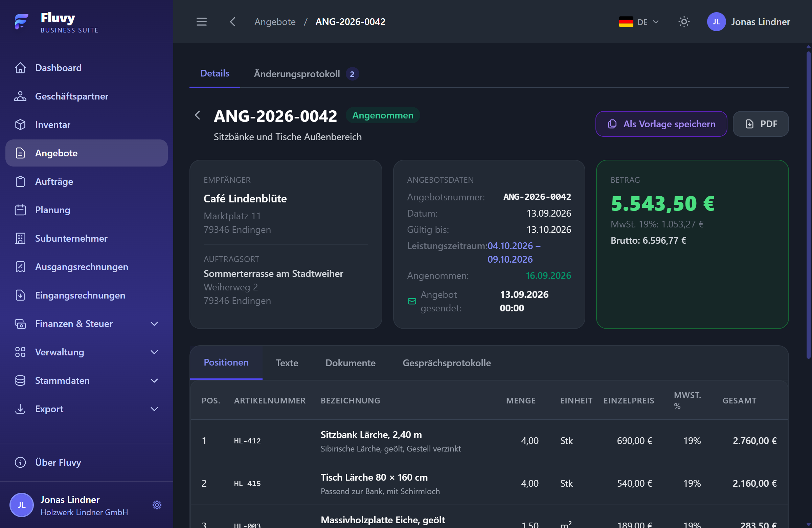
Task: Select the Positionen tab
Action: click(226, 363)
